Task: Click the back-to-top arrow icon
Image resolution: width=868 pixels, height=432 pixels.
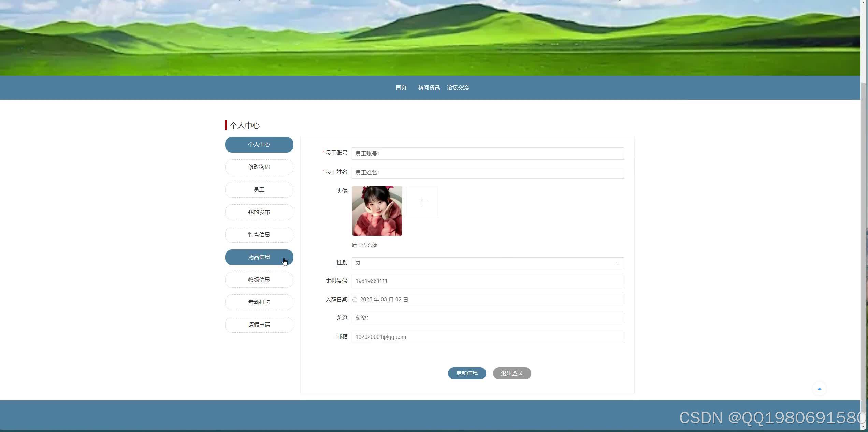Action: click(819, 389)
